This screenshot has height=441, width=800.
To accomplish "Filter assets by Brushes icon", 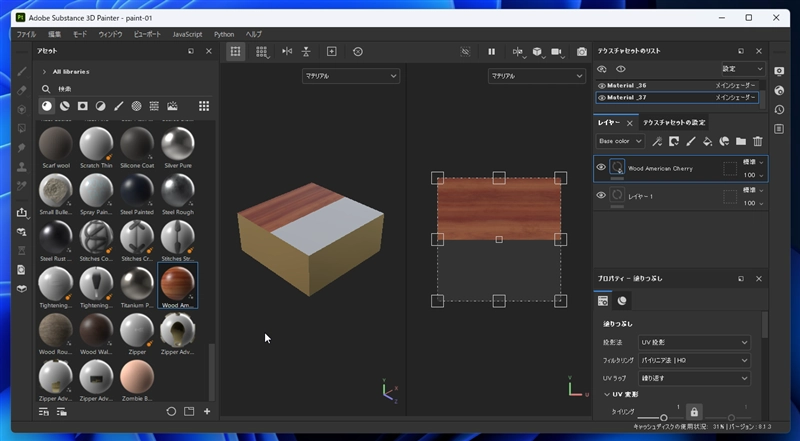I will coord(118,106).
